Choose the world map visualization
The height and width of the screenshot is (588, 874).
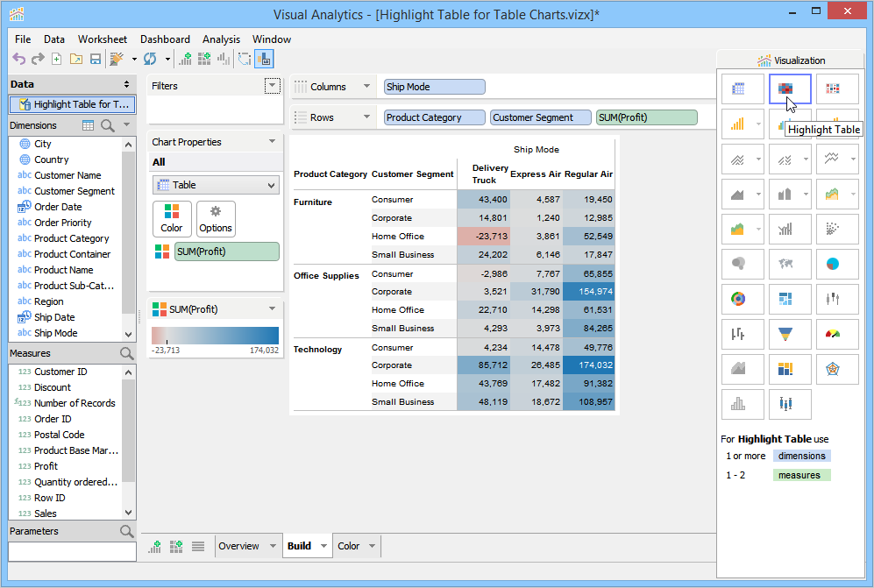pyautogui.click(x=790, y=264)
